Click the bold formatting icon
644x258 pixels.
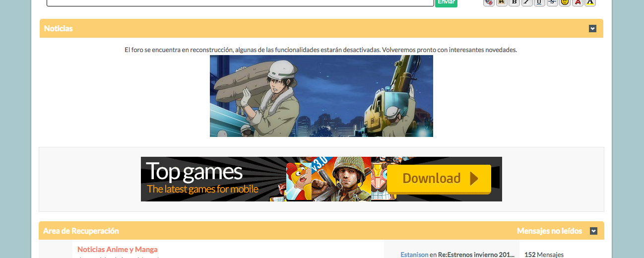tap(514, 2)
